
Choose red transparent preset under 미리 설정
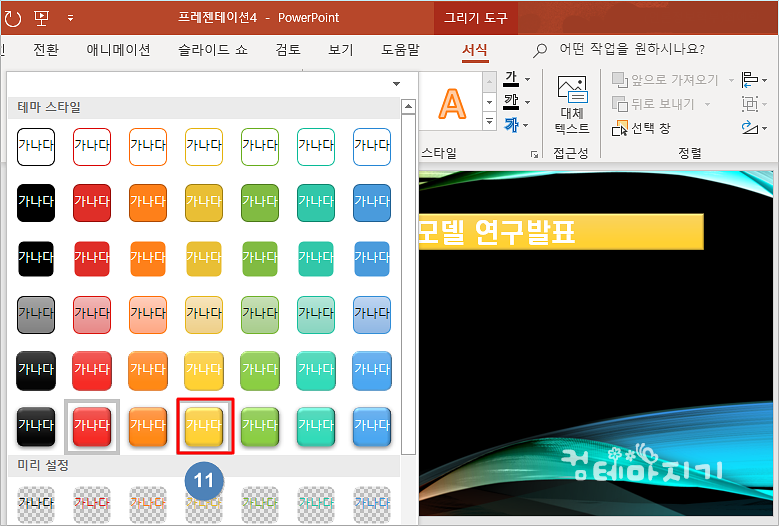click(x=92, y=504)
